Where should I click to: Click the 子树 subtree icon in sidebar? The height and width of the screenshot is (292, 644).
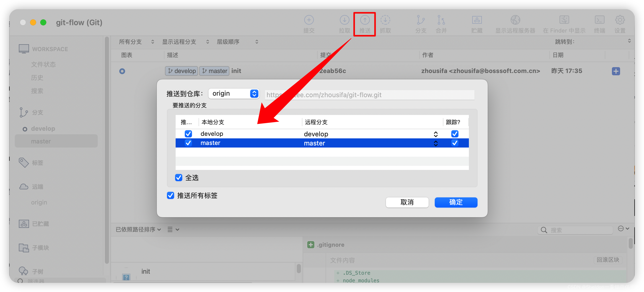(23, 271)
